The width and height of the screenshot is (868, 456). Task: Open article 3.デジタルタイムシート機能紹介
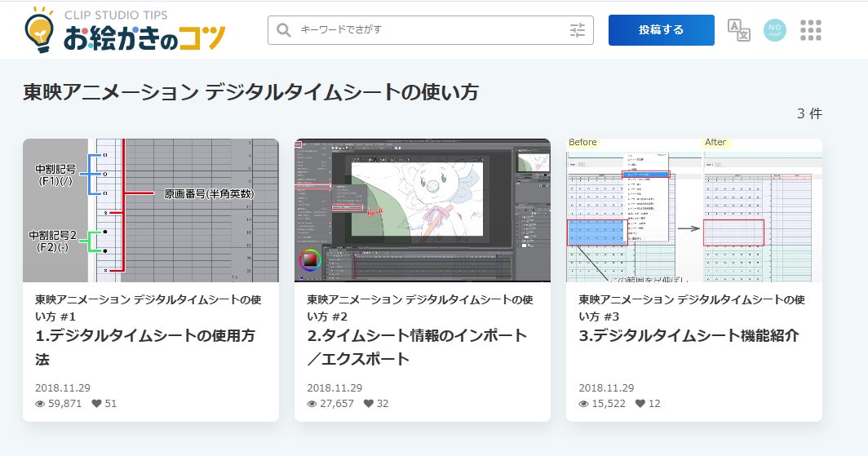689,335
